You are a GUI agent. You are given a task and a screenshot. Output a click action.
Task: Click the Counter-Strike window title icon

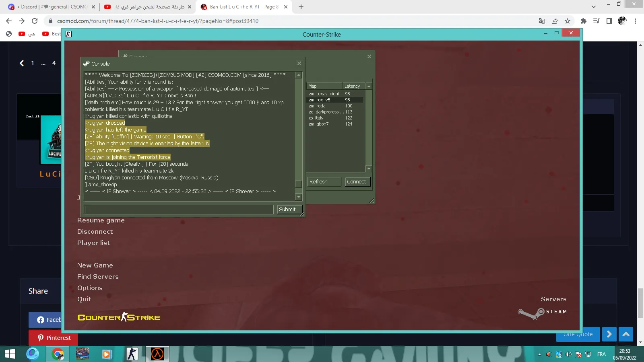[68, 34]
